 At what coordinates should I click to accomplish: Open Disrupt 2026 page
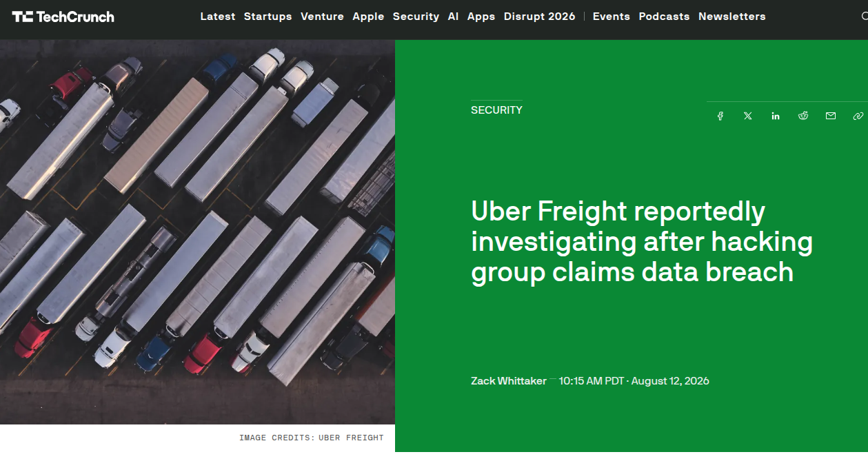pos(539,17)
